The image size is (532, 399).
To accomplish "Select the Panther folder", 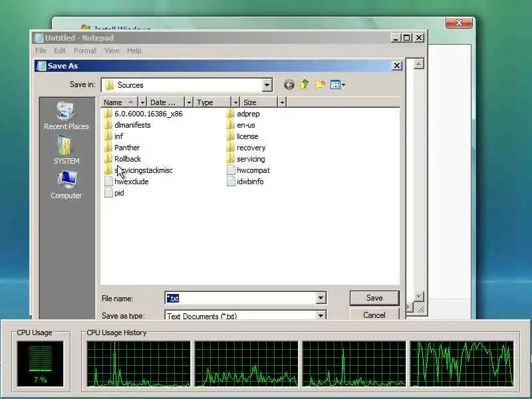I will pyautogui.click(x=122, y=148).
